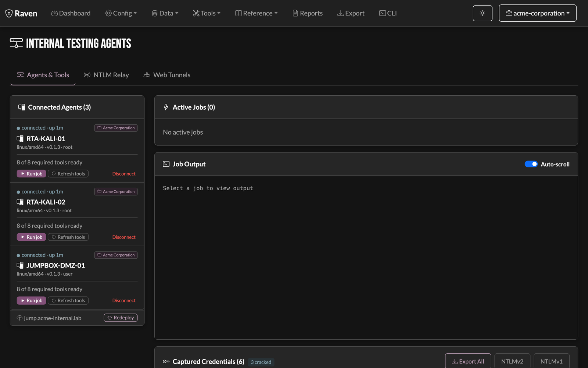The image size is (588, 368).
Task: Open the Reports page
Action: pyautogui.click(x=308, y=13)
